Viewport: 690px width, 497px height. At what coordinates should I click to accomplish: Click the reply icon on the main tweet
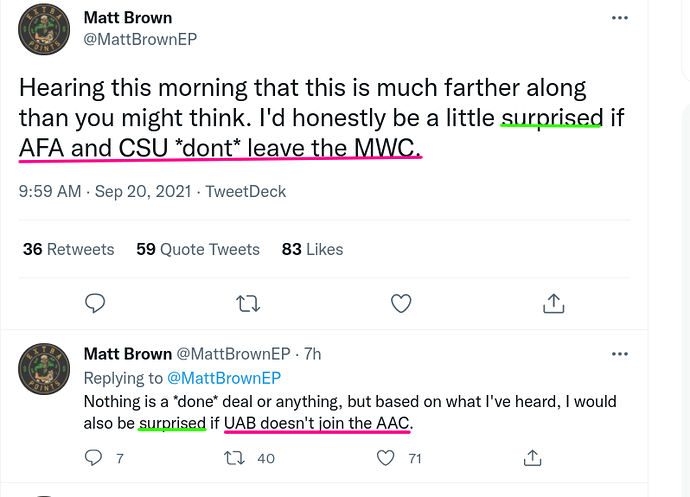(95, 303)
